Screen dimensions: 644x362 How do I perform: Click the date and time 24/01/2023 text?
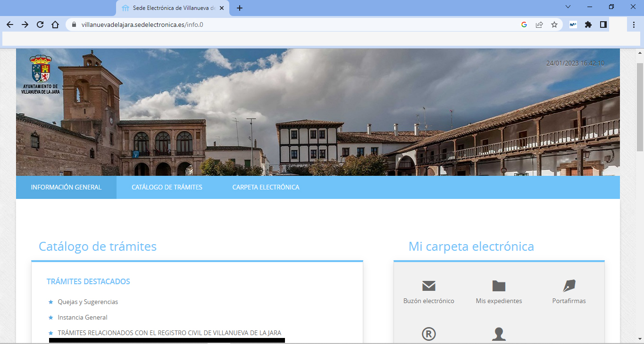[575, 63]
